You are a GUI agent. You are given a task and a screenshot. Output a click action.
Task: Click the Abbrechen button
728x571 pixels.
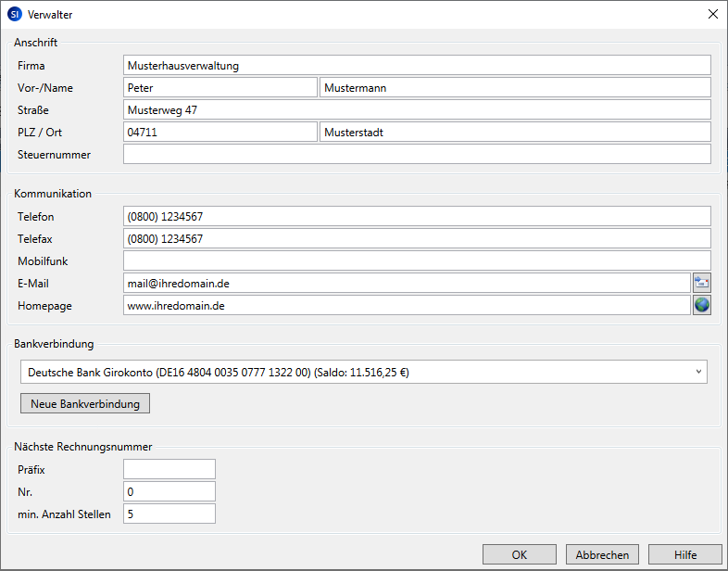(x=602, y=554)
